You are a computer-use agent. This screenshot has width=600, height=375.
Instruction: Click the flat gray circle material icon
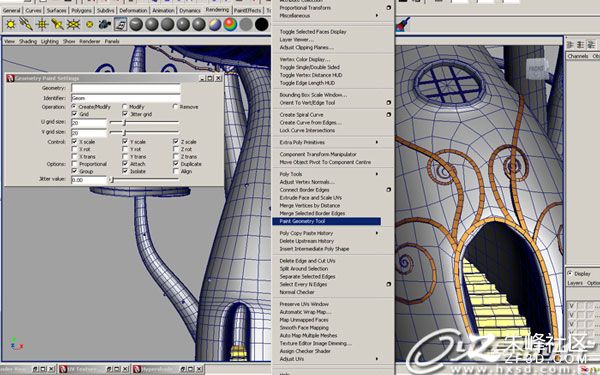point(246,24)
